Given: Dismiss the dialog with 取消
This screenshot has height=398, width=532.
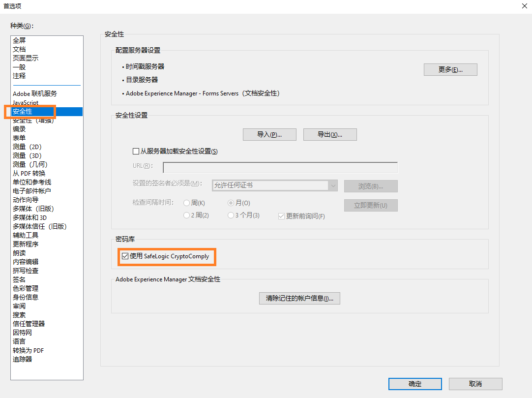Looking at the screenshot, I should coord(474,384).
